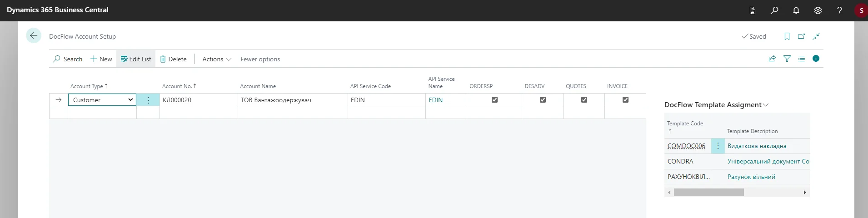
Task: Open the notifications bell
Action: click(796, 10)
